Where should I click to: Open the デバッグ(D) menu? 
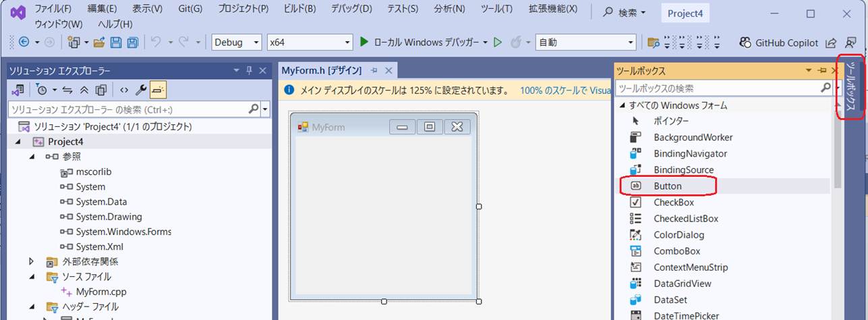point(351,9)
